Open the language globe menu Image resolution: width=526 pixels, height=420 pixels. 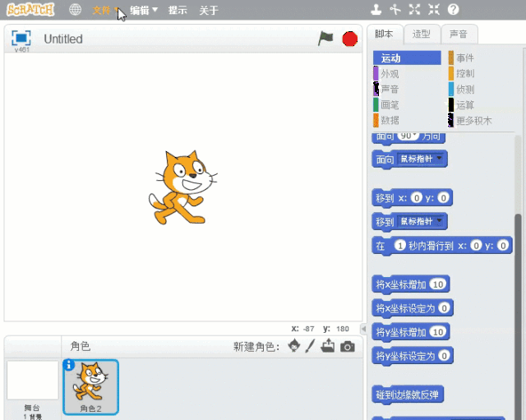[75, 10]
